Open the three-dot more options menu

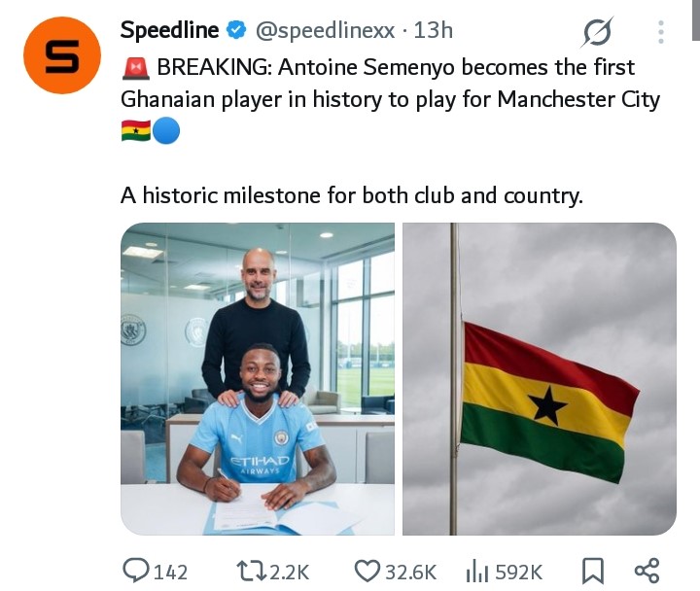pyautogui.click(x=660, y=32)
